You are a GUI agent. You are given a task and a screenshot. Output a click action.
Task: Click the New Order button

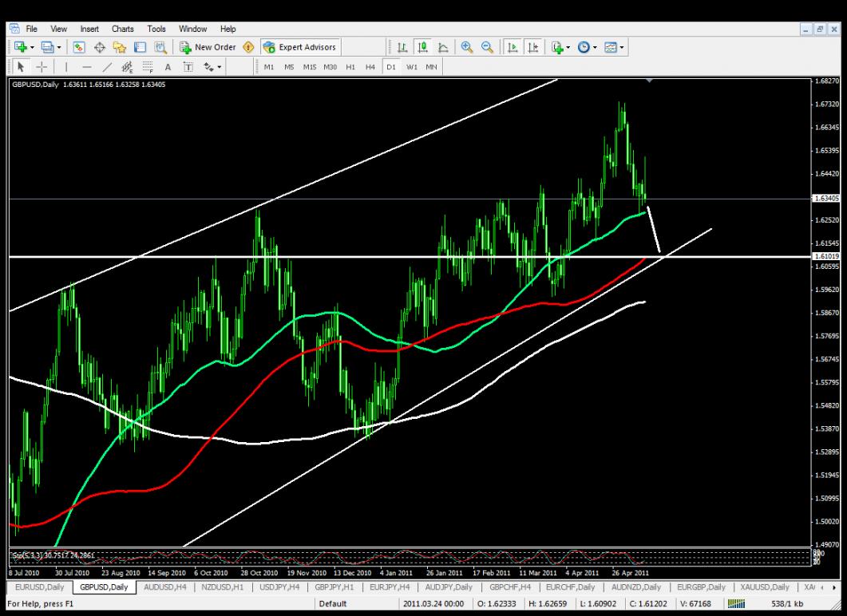208,48
